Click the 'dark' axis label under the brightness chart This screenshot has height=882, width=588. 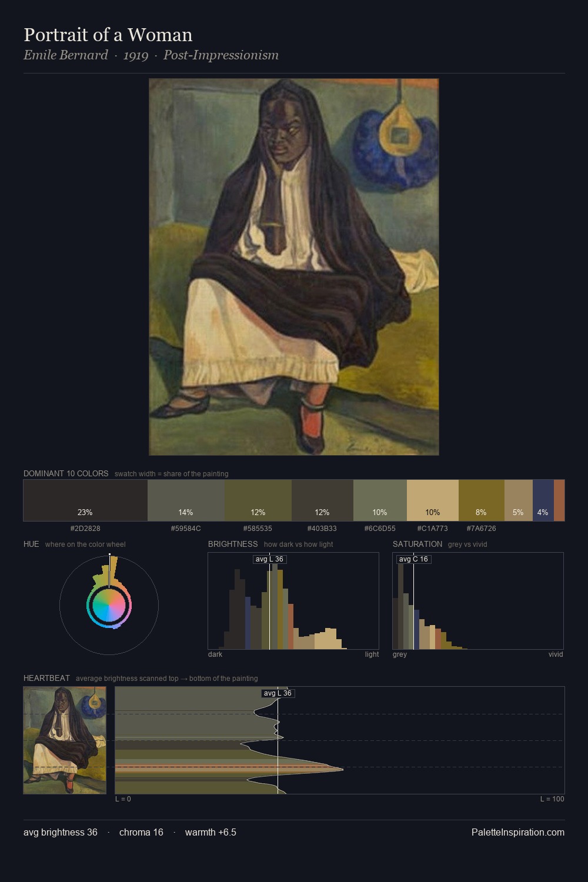click(215, 654)
